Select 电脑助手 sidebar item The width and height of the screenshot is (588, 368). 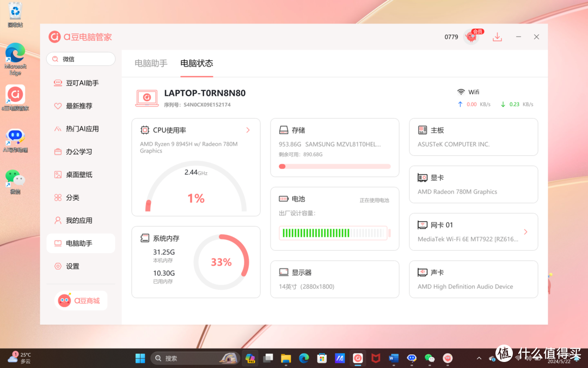[81, 243]
